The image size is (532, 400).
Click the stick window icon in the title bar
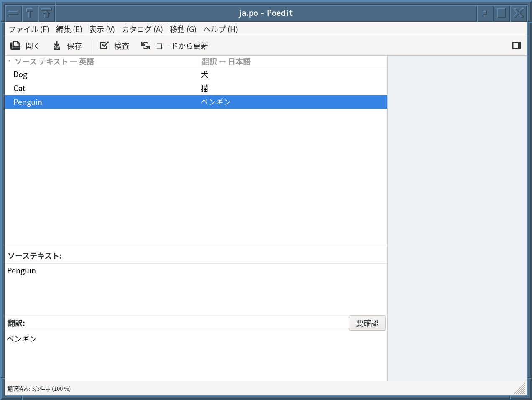(x=30, y=13)
